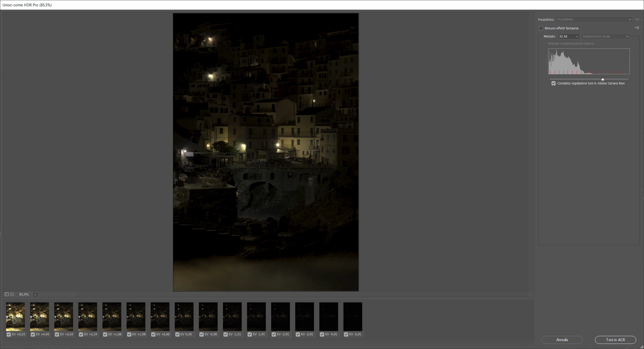644x349 pixels.
Task: Uncheck Completa regolazione toni in Adobe Camera Raw
Action: pos(553,83)
